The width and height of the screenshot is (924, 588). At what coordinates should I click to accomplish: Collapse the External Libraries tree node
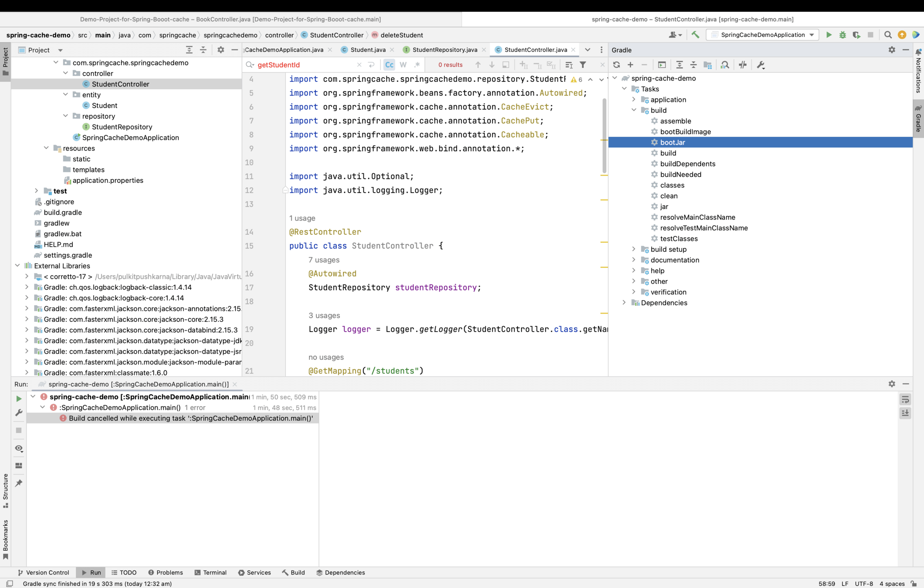coord(17,266)
